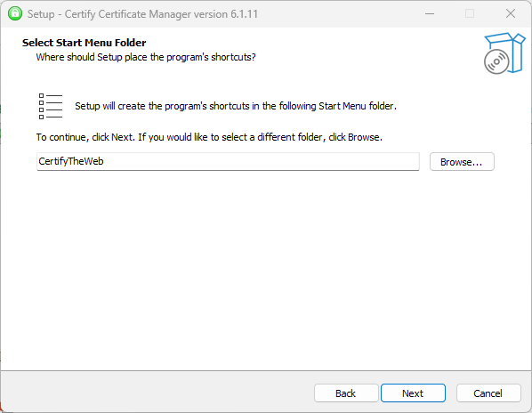Go Back to the previous setup step
The height and width of the screenshot is (413, 532).
pos(346,393)
